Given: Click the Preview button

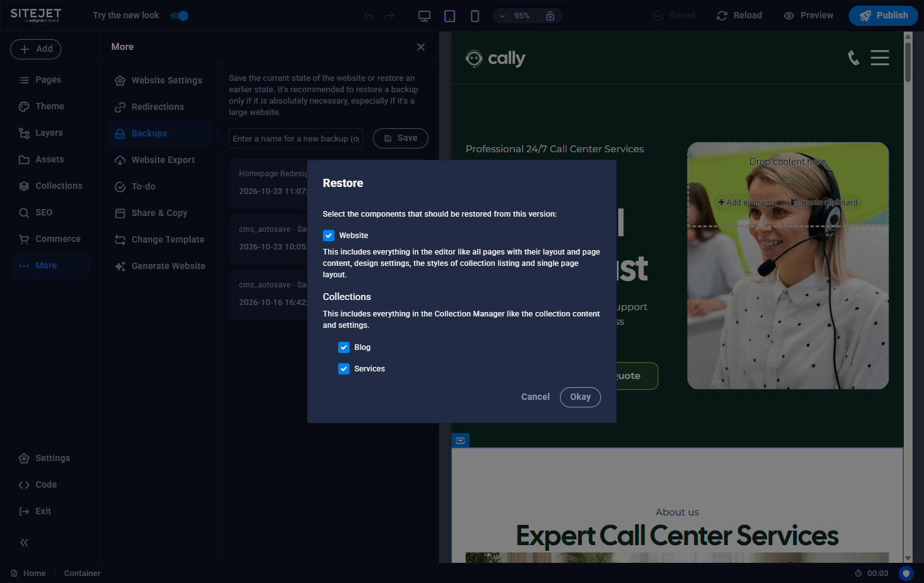Looking at the screenshot, I should (x=808, y=16).
